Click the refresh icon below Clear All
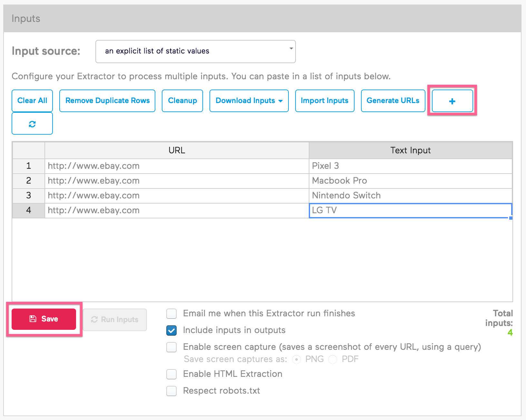Image resolution: width=526 pixels, height=420 pixels. tap(32, 123)
